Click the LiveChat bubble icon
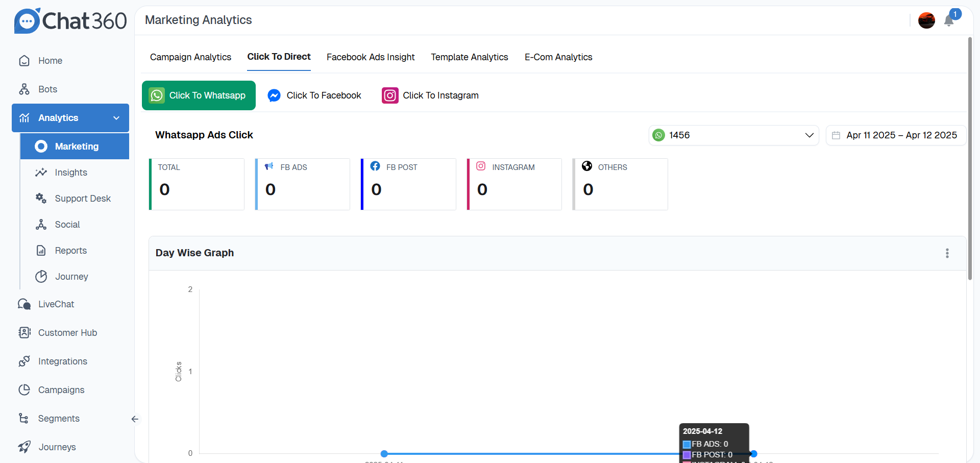 [24, 304]
